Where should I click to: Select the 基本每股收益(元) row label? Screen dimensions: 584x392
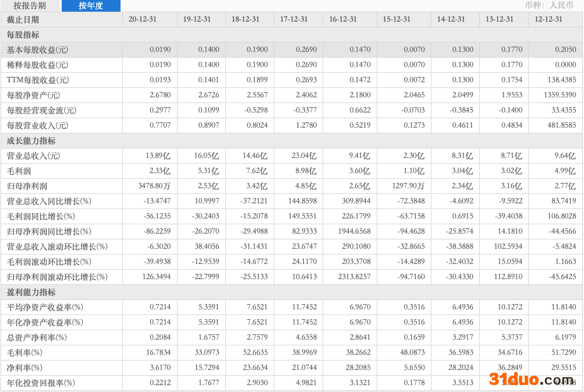tap(37, 50)
